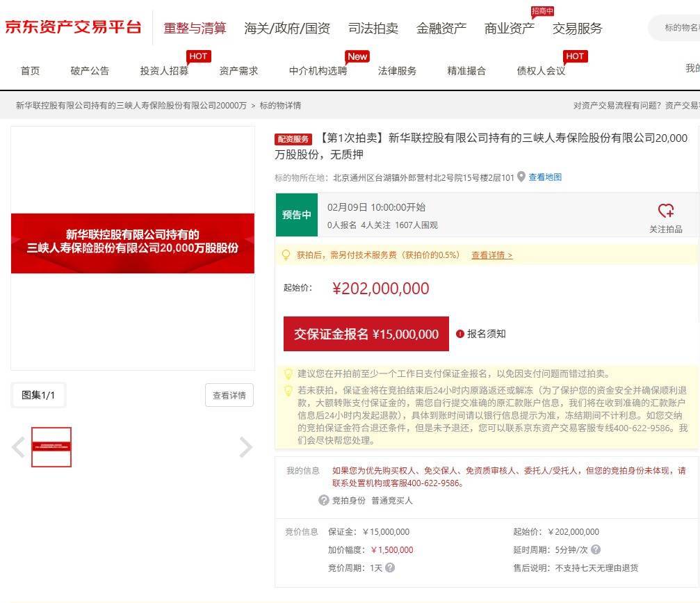Click the 查看详情 button under the image
The image size is (700, 603).
pyautogui.click(x=229, y=395)
